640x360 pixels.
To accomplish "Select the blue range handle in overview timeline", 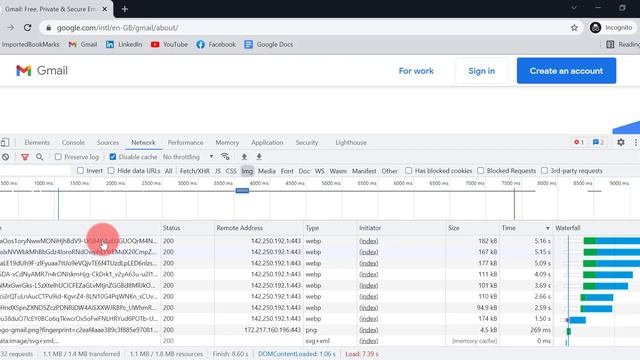I will (242, 190).
